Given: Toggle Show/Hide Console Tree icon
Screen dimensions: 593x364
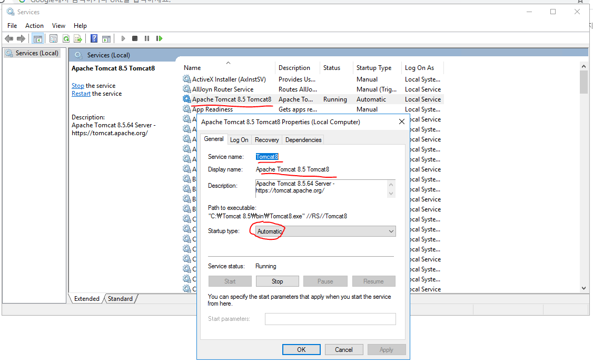Looking at the screenshot, I should click(37, 38).
